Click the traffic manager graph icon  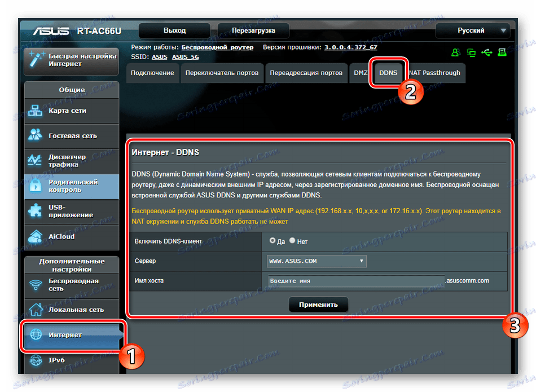pos(35,160)
